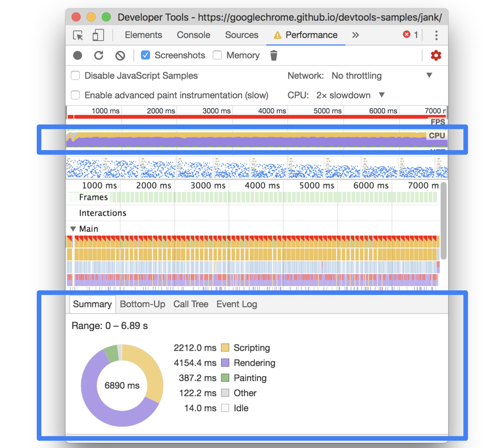Click the Rendering purple color swatch

click(225, 363)
